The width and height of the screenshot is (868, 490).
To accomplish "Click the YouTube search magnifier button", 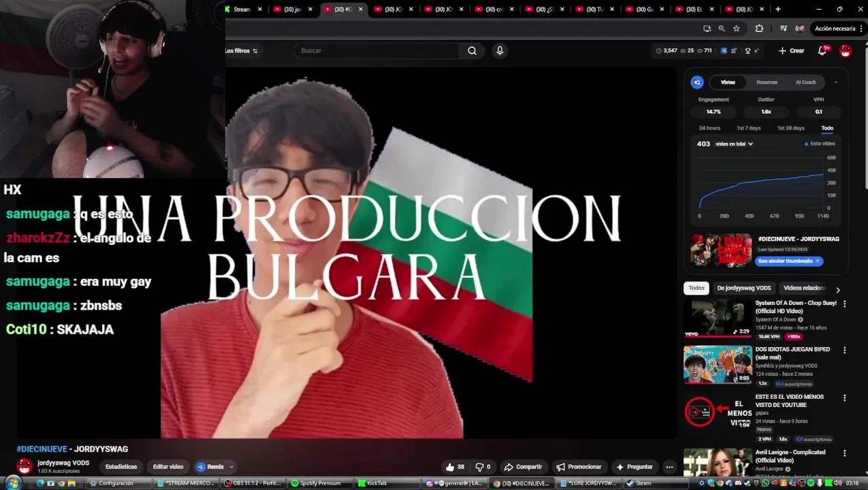I will point(472,50).
